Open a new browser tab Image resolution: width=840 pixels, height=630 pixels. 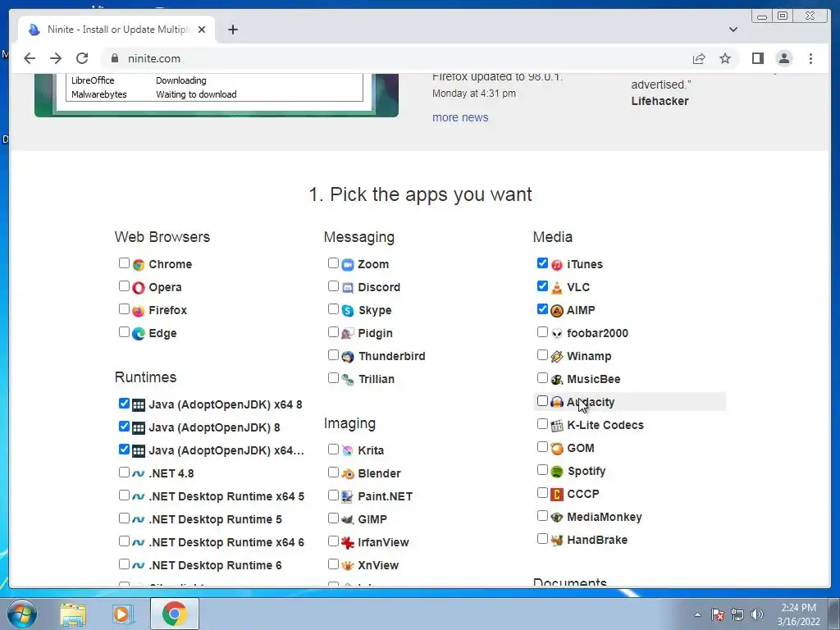(x=232, y=30)
